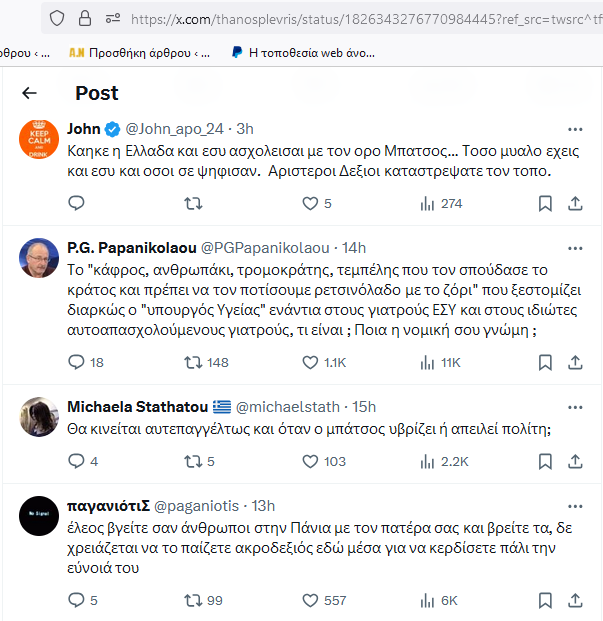Like John's reply with the heart icon
This screenshot has width=603, height=621.
310,204
